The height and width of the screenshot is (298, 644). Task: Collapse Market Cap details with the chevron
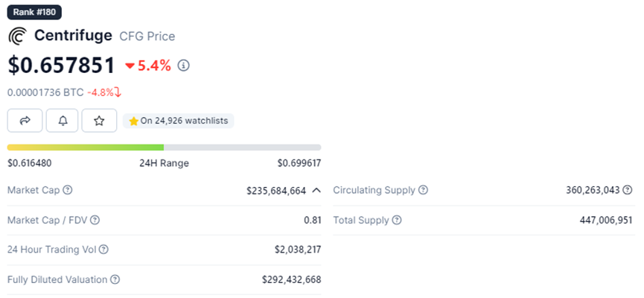316,190
